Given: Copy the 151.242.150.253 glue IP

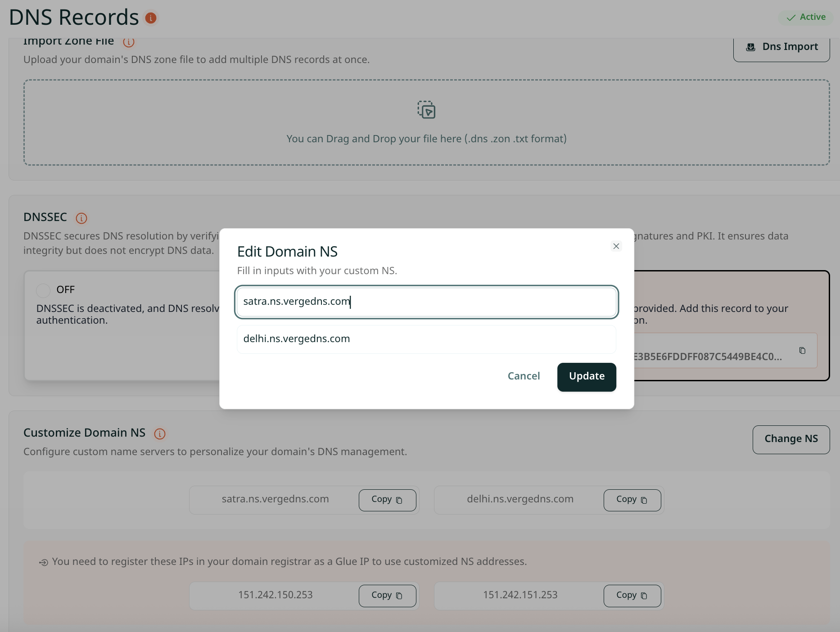Looking at the screenshot, I should tap(387, 596).
